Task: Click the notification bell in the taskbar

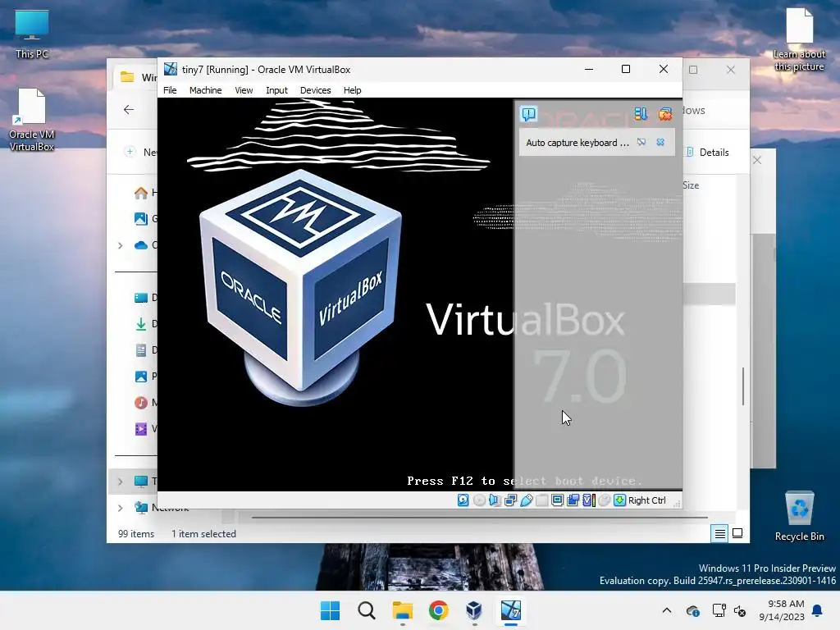Action: point(818,610)
